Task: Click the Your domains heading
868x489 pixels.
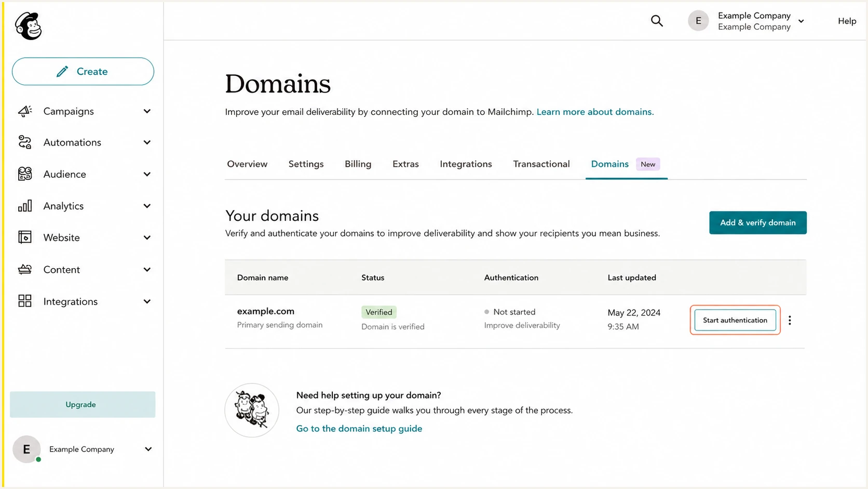Action: point(272,216)
